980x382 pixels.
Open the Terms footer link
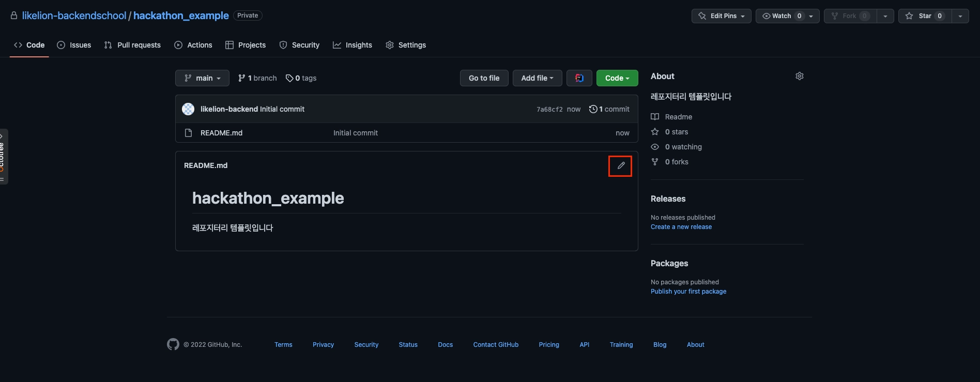tap(283, 345)
